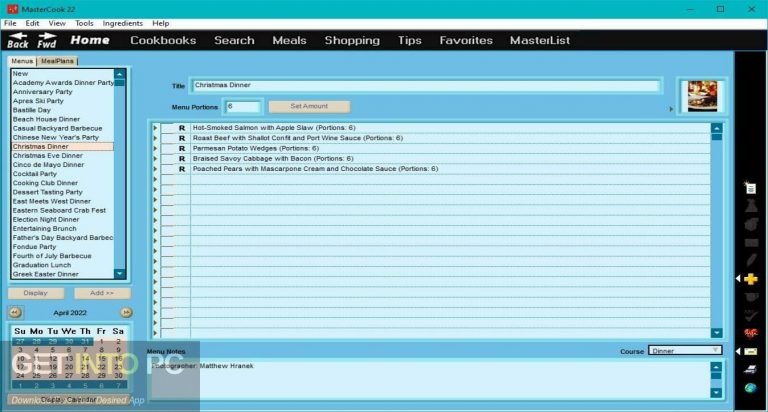768x412 pixels.
Task: Click the dimmed cup icon in sidebar
Action: click(x=751, y=297)
